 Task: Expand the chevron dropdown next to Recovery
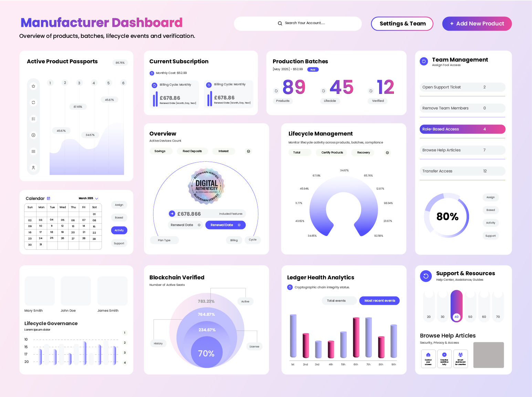(x=387, y=153)
